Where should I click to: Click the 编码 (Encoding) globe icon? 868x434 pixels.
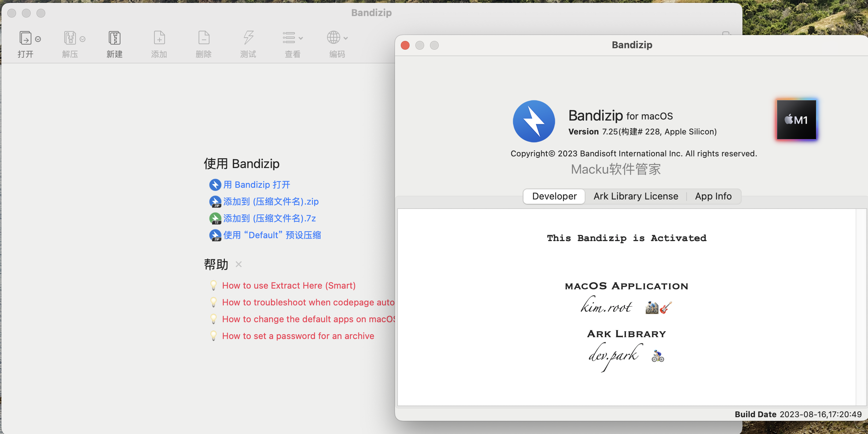pos(333,38)
